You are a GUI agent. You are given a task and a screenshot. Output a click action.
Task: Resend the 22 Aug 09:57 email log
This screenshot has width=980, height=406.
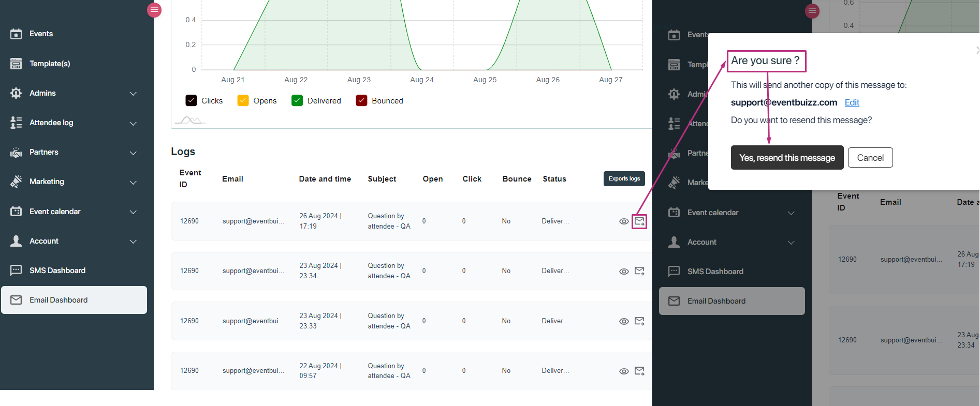640,371
